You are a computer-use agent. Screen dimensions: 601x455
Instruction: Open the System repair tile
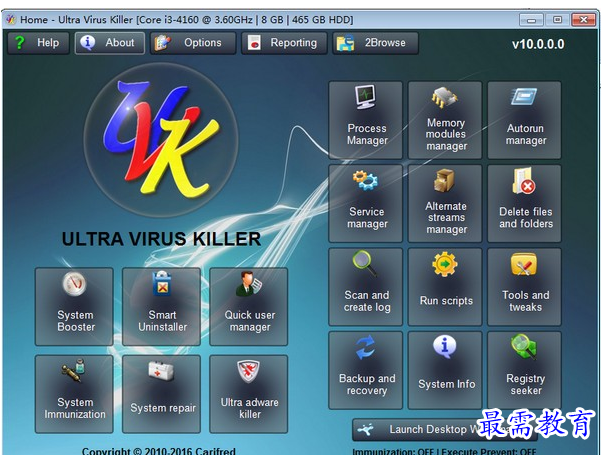[161, 394]
